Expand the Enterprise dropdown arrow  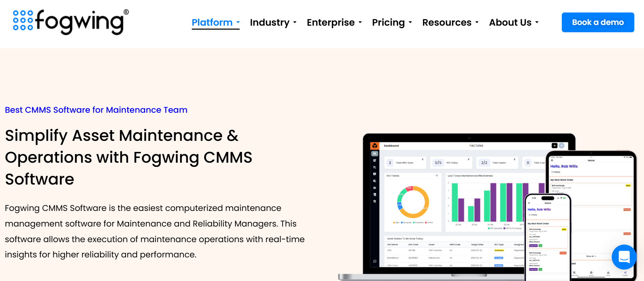point(360,23)
